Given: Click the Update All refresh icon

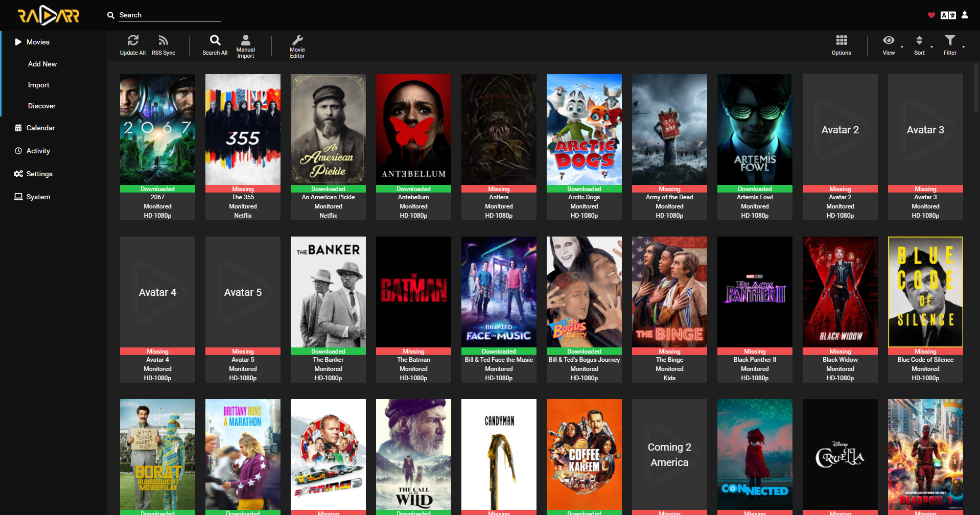Looking at the screenshot, I should pos(133,41).
